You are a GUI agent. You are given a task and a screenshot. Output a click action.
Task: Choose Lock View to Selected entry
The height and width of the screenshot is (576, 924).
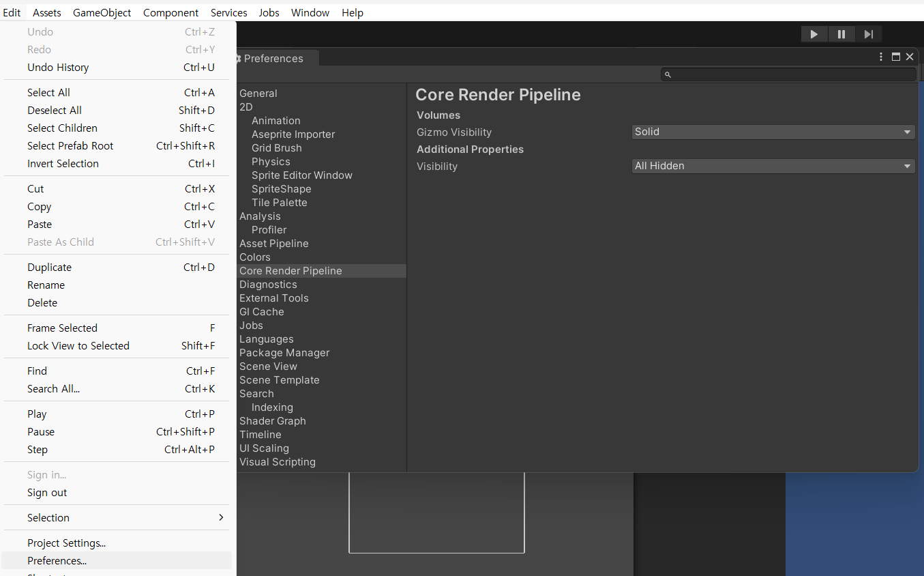point(117,345)
